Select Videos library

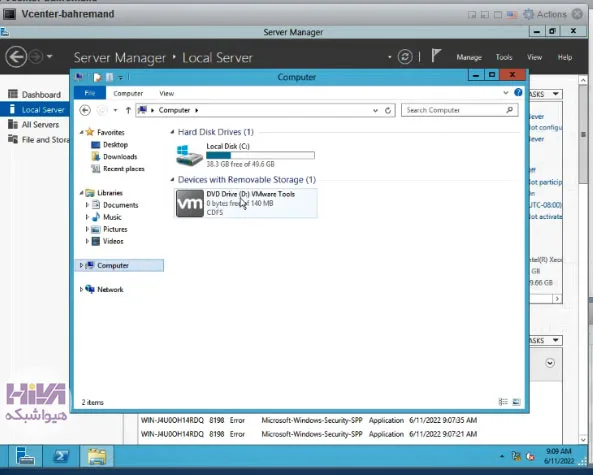tap(113, 241)
